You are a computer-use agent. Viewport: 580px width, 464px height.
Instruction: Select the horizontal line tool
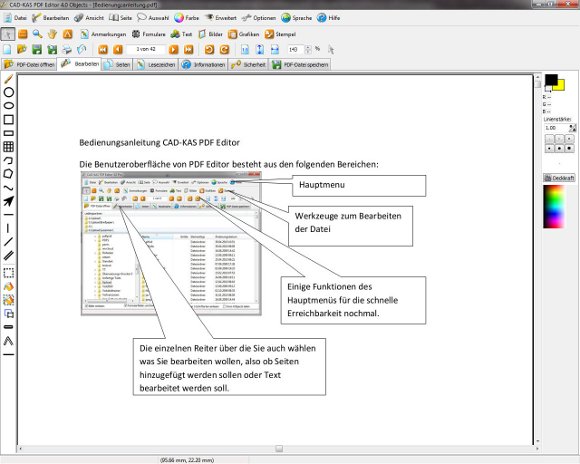9,215
